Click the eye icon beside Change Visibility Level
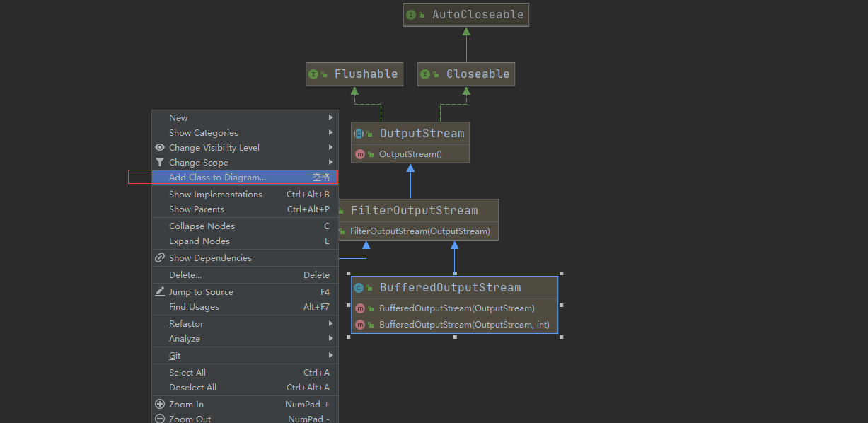Screen dimensions: 868x423 click(160, 147)
